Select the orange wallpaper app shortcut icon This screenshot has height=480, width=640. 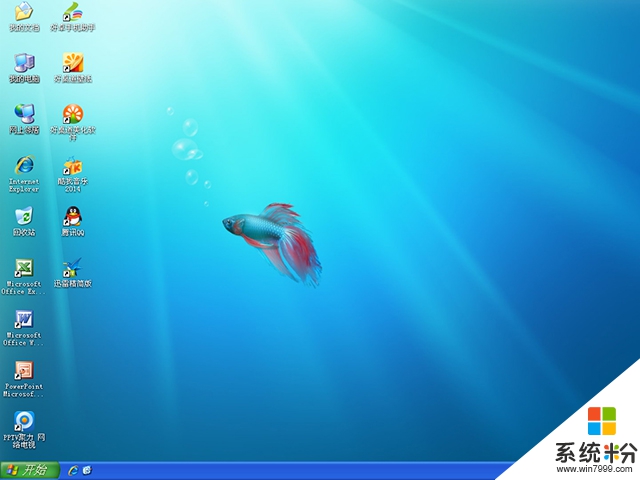tap(73, 62)
